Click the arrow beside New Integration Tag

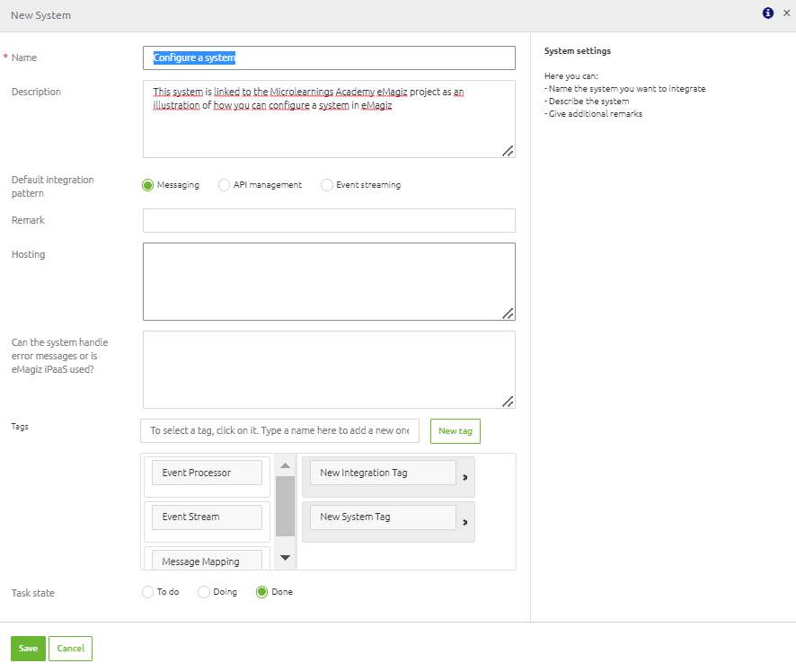click(x=465, y=476)
